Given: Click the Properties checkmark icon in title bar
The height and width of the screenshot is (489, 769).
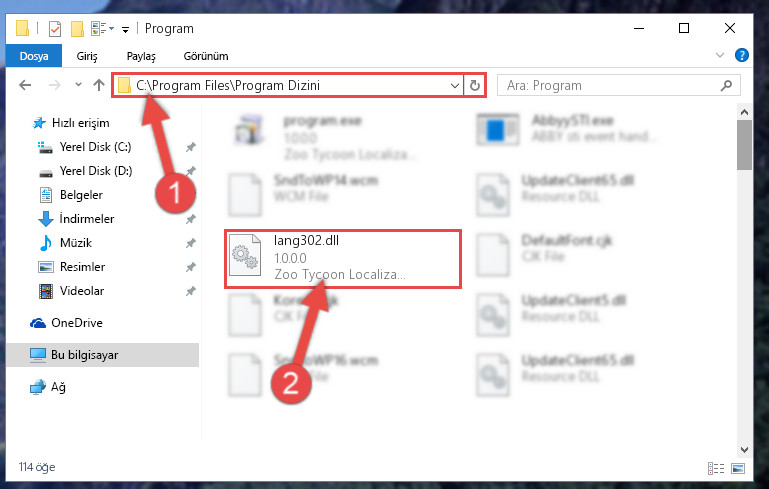Looking at the screenshot, I should pos(55,29).
